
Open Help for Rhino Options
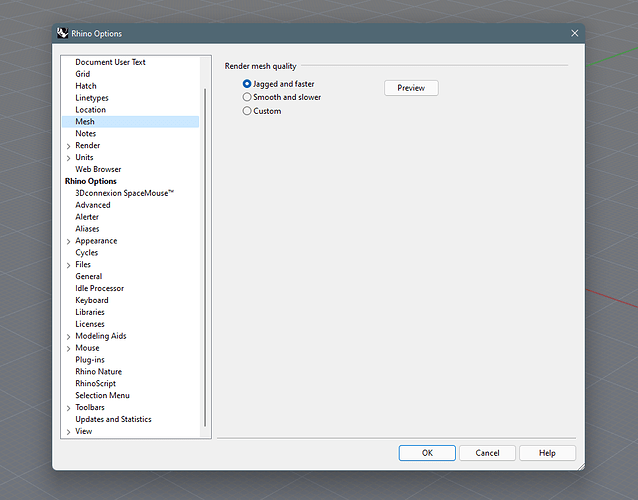tap(547, 453)
